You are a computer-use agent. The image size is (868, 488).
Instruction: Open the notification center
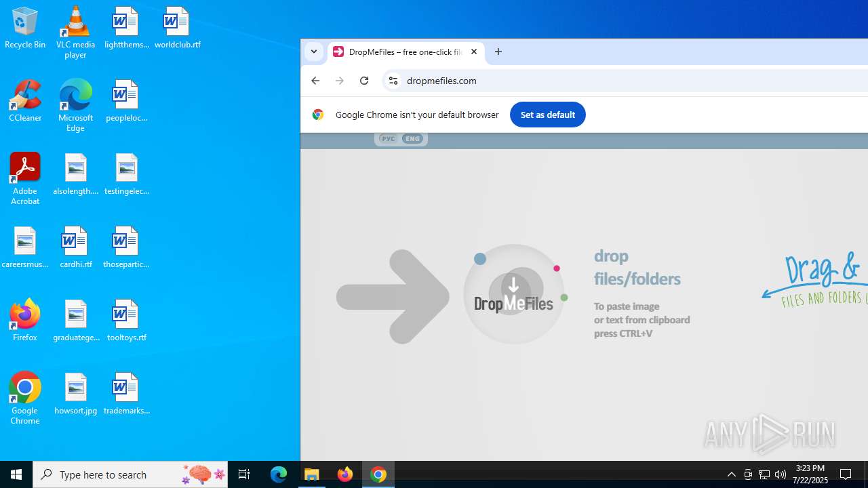[x=846, y=474]
